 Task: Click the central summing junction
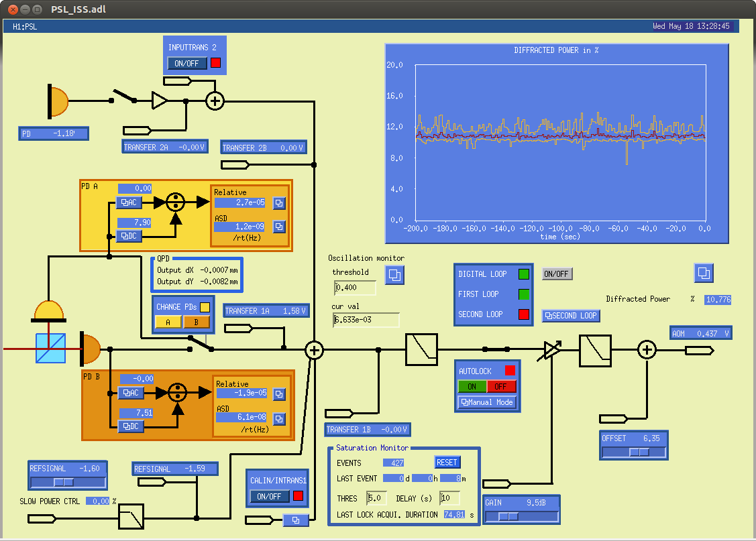pos(315,350)
